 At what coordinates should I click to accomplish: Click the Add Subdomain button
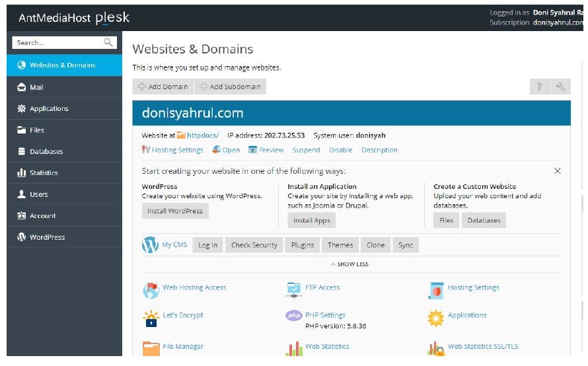pyautogui.click(x=231, y=87)
